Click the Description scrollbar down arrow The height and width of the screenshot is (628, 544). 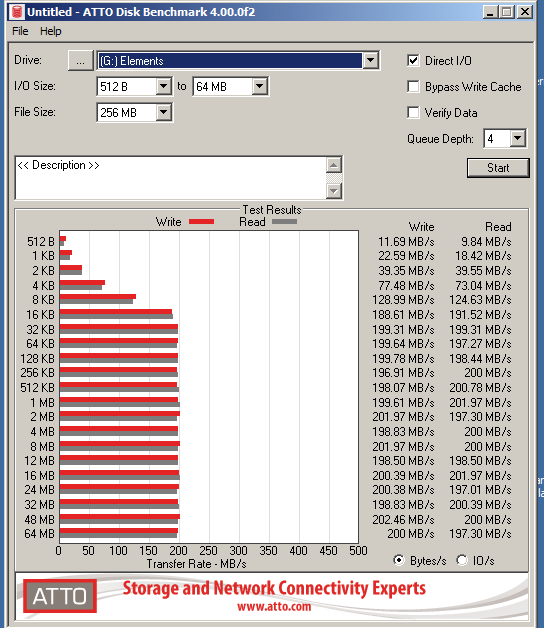pyautogui.click(x=334, y=191)
